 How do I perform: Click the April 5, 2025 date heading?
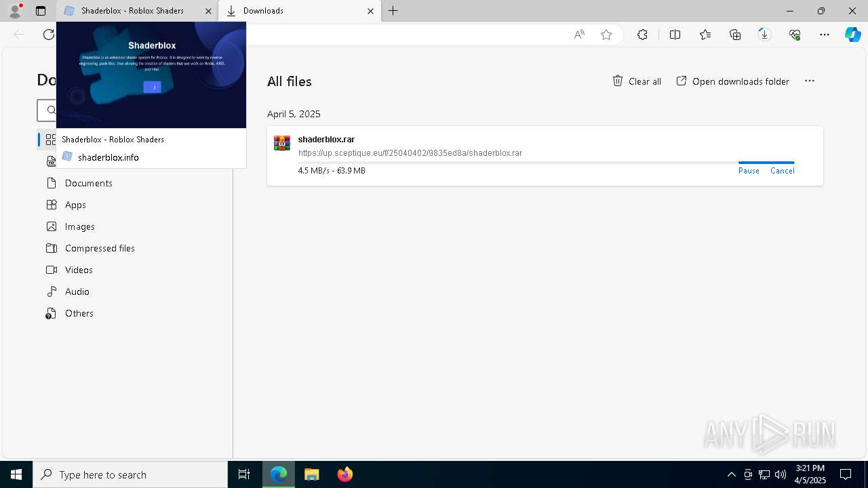tap(294, 114)
